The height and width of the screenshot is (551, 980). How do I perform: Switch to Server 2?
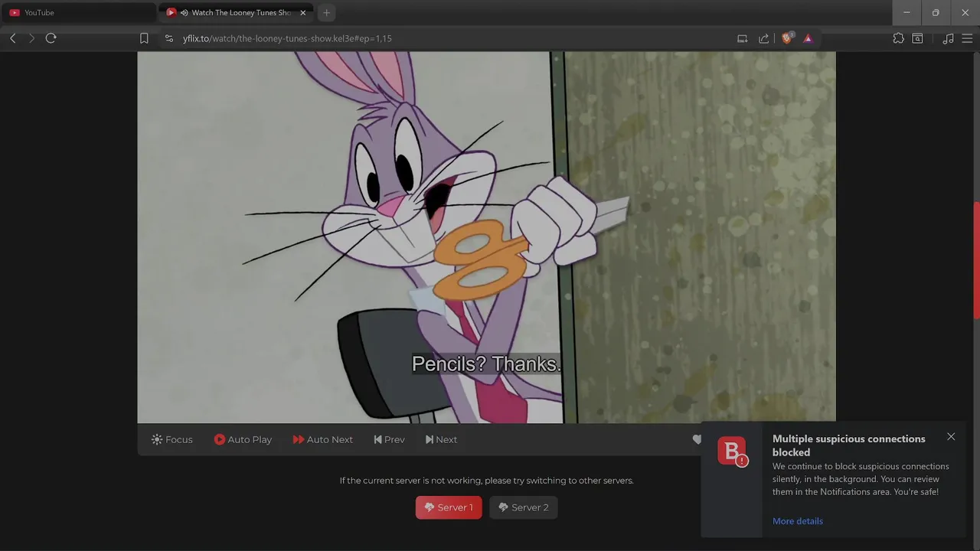(524, 507)
